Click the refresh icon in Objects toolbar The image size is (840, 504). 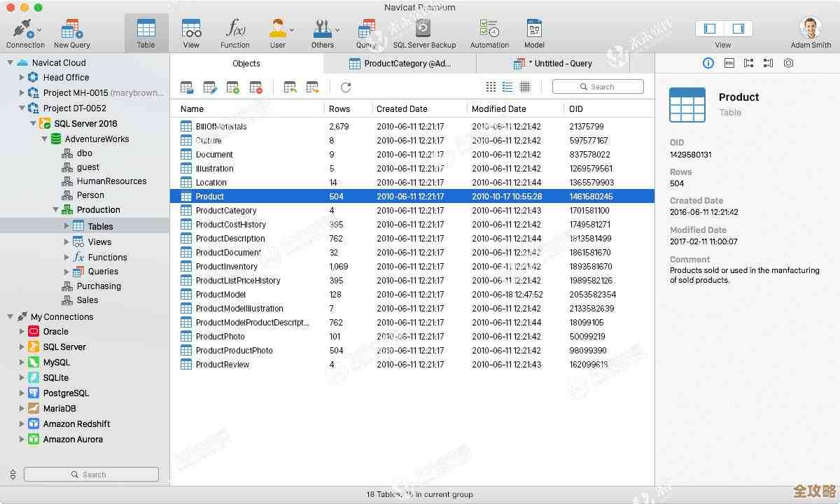point(346,87)
